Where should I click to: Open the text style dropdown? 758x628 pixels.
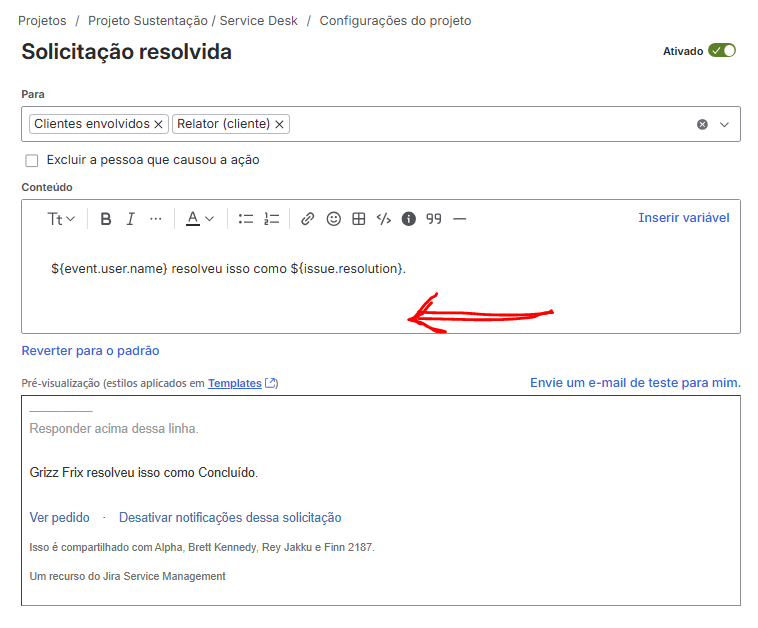point(61,219)
